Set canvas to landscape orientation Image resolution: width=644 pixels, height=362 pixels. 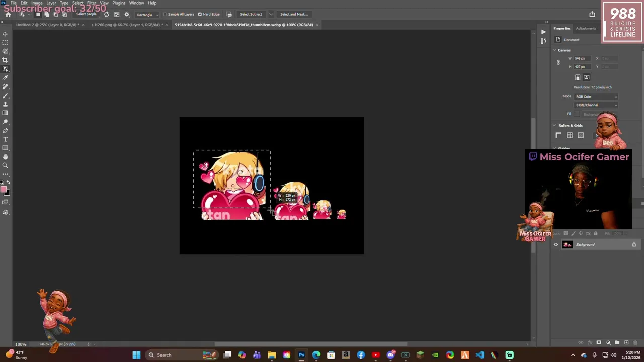coord(587,77)
